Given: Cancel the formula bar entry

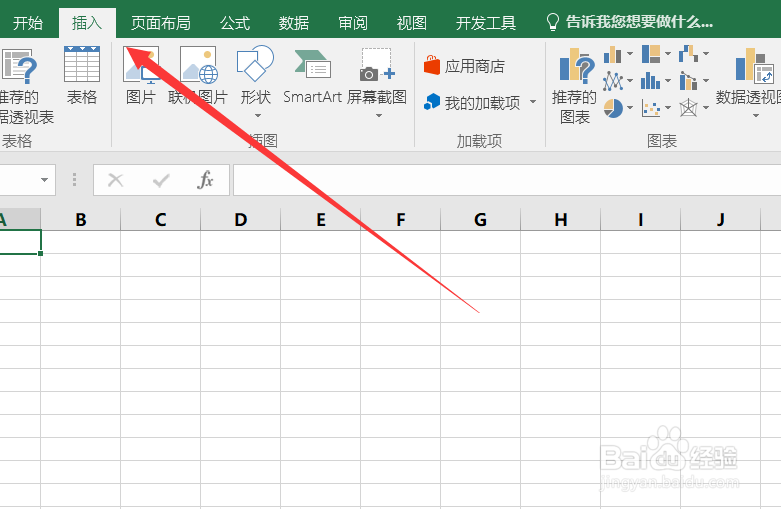Looking at the screenshot, I should pos(116,180).
